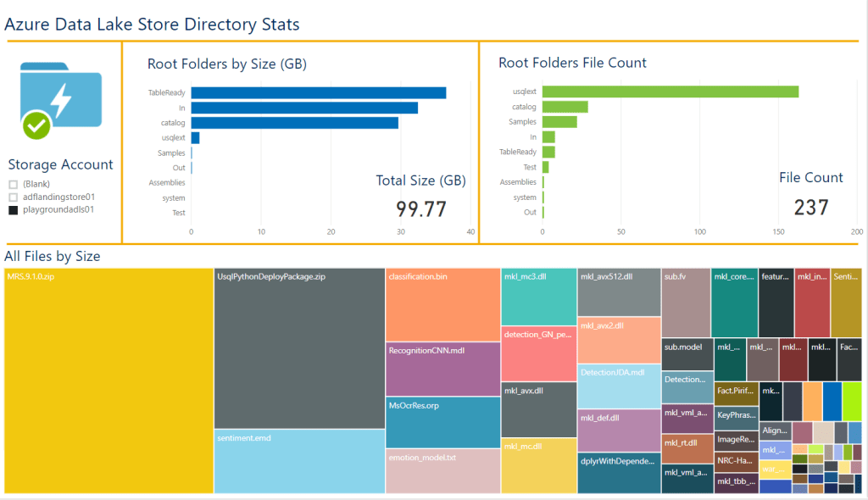Check the (Blank) checkbox
The height and width of the screenshot is (500, 868).
(12, 183)
